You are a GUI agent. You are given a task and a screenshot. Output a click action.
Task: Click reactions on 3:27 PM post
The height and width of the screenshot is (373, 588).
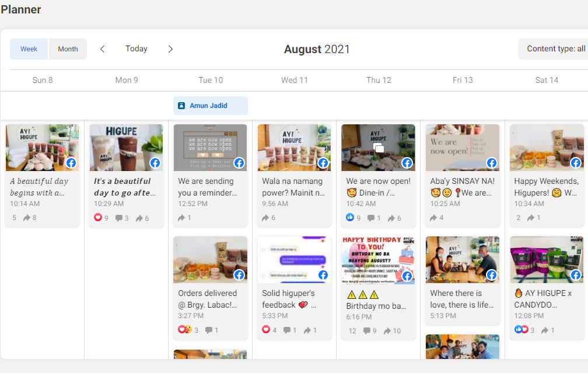click(184, 329)
